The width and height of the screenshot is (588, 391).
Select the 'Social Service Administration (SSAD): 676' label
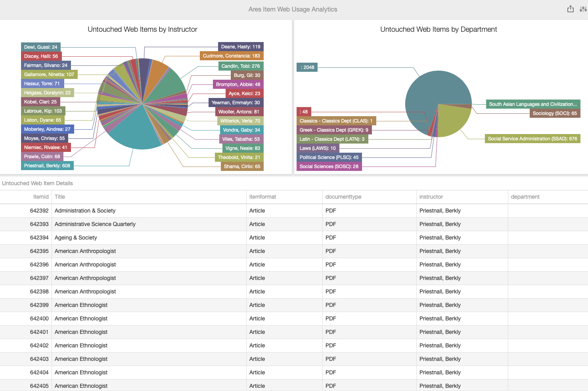pyautogui.click(x=532, y=138)
